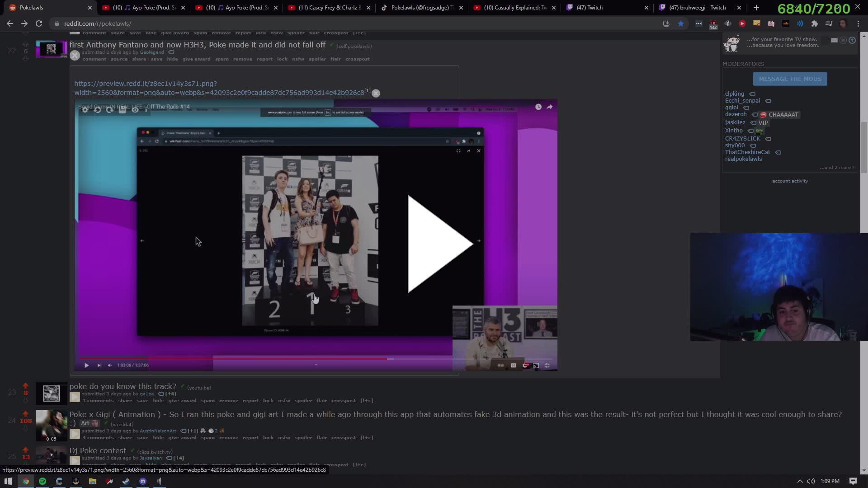Image resolution: width=868 pixels, height=488 pixels.
Task: Bookmark the page with the star icon
Action: 682,23
